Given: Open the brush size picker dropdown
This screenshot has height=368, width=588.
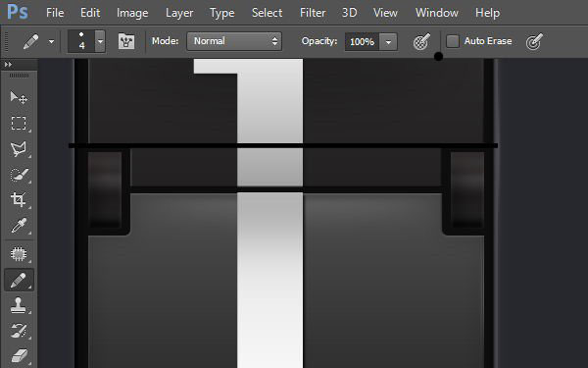Looking at the screenshot, I should click(100, 41).
